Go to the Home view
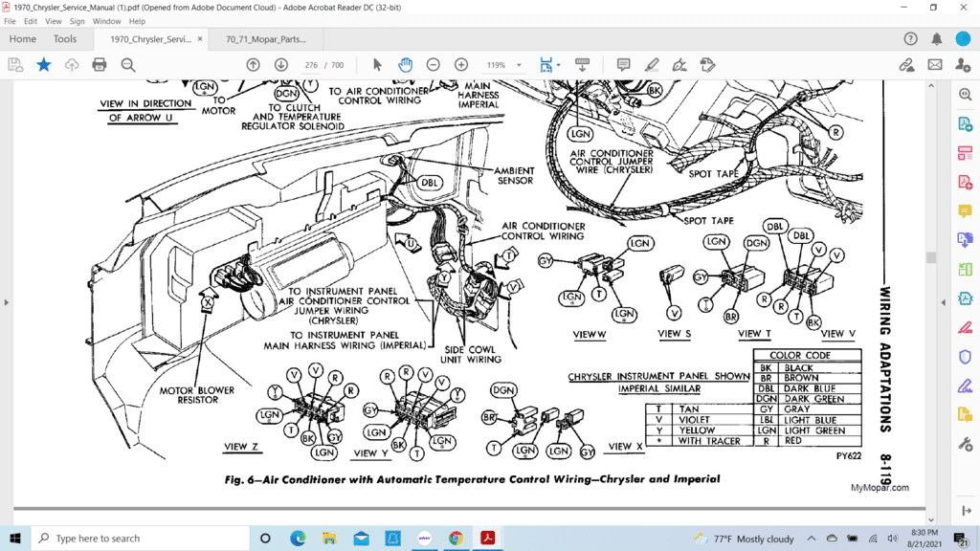Screen dimensions: 980x551 point(22,39)
